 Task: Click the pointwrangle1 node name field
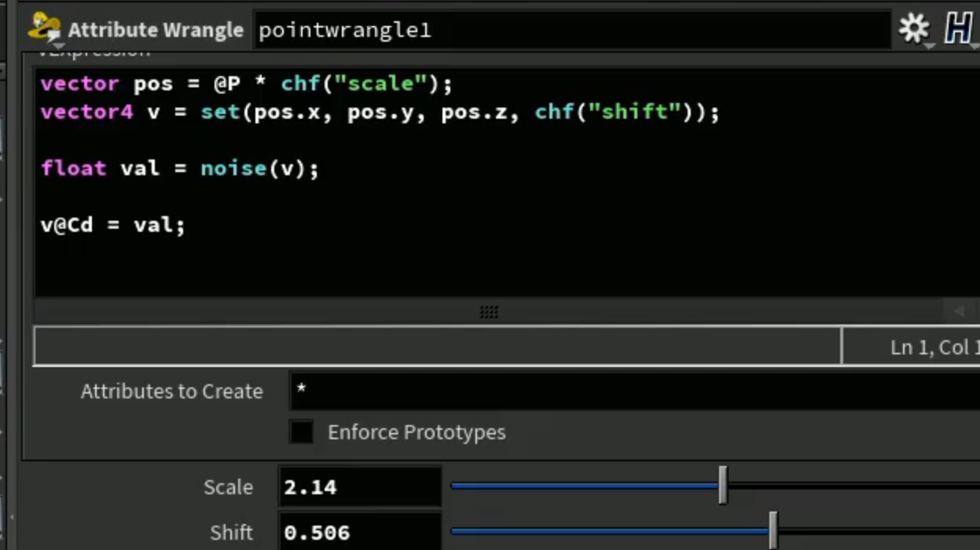point(572,30)
